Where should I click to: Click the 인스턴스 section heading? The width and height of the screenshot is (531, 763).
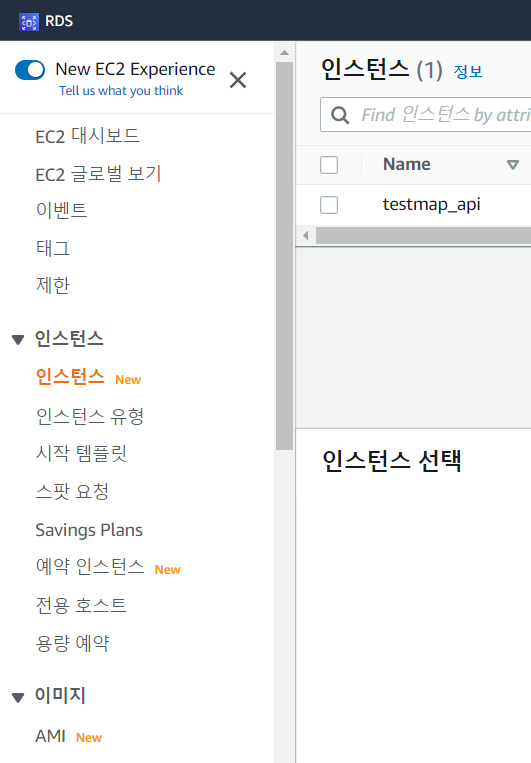point(69,339)
